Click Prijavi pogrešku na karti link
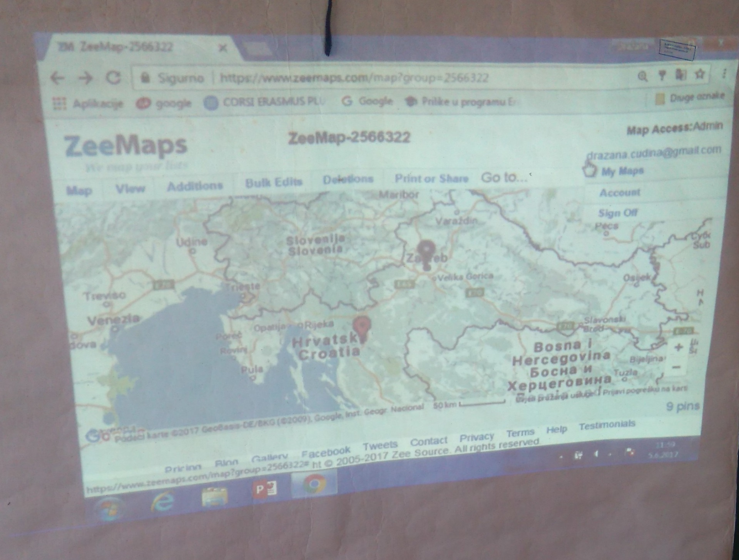The height and width of the screenshot is (560, 739). coord(645,391)
